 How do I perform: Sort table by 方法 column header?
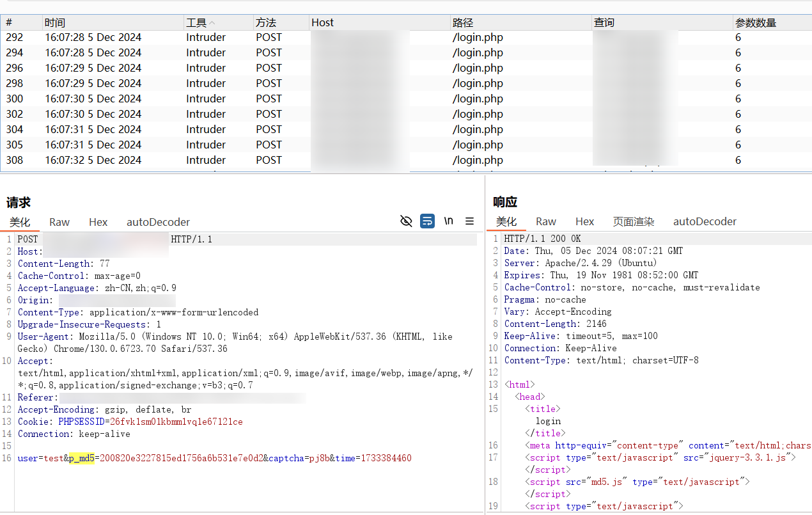[x=281, y=22]
